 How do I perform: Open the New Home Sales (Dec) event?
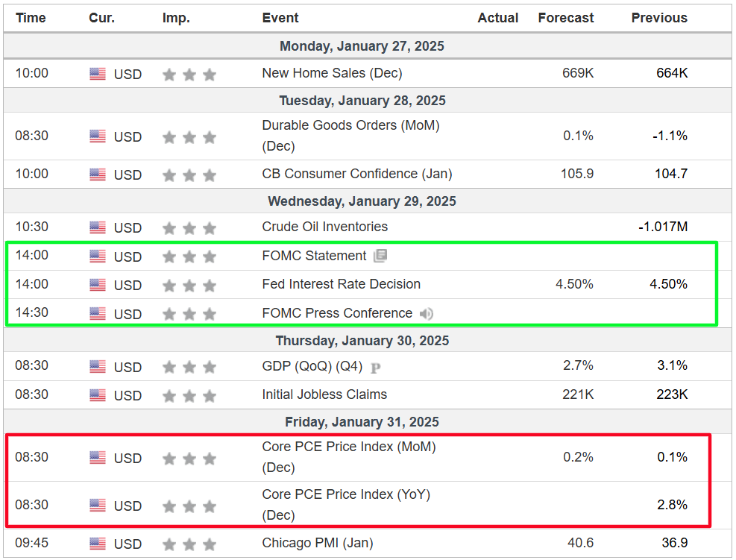(332, 73)
